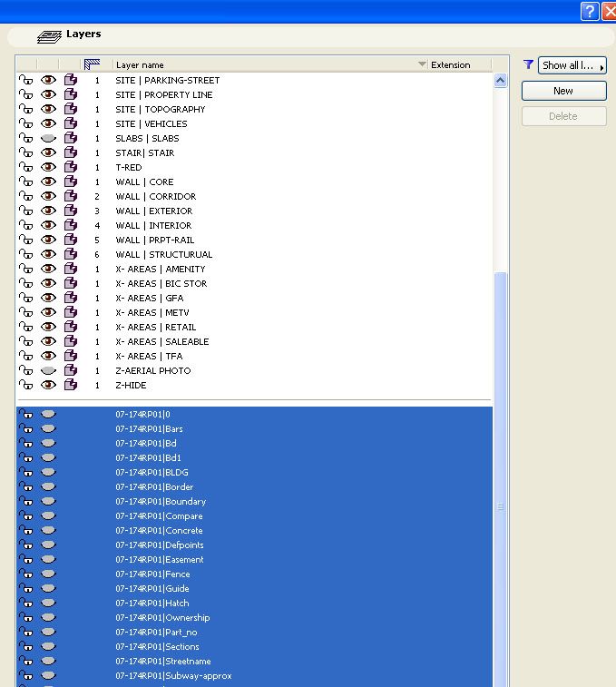Image resolution: width=616 pixels, height=687 pixels.
Task: Click the intersection group column header icon
Action: point(92,64)
